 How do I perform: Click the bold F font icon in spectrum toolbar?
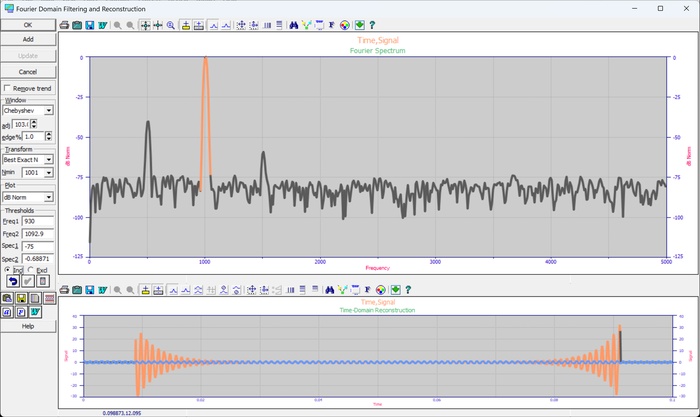(332, 25)
